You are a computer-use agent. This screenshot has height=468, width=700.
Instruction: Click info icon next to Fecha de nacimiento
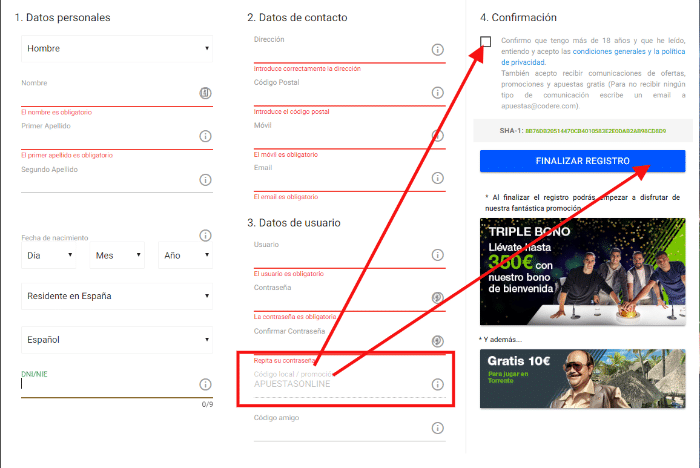[205, 235]
